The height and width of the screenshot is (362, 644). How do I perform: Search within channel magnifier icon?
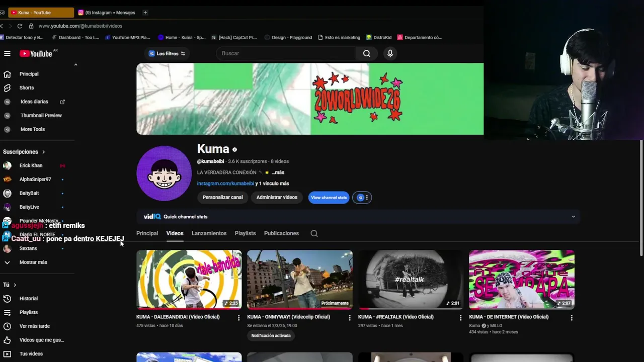tap(314, 233)
